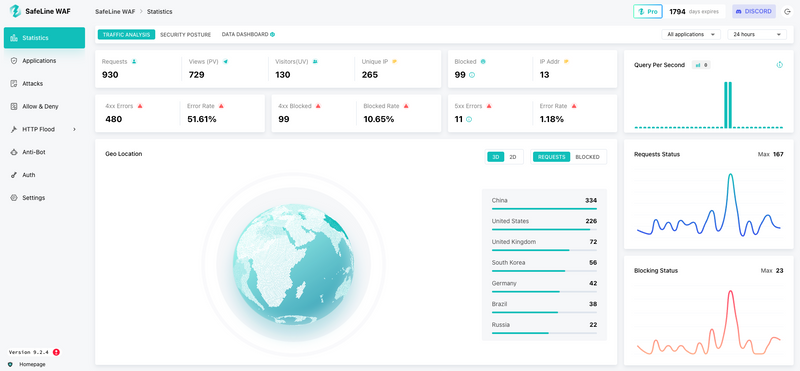Open the Anti-Bot section

click(44, 152)
